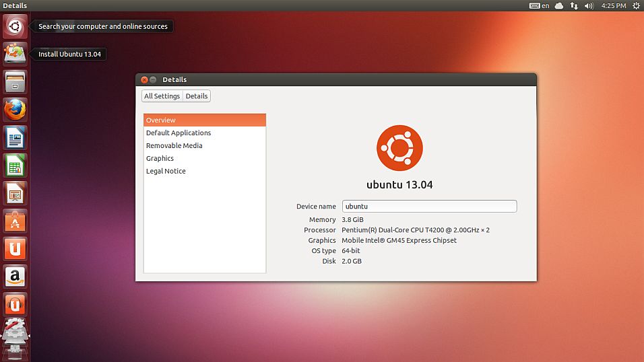Minimize the Details window

click(153, 79)
